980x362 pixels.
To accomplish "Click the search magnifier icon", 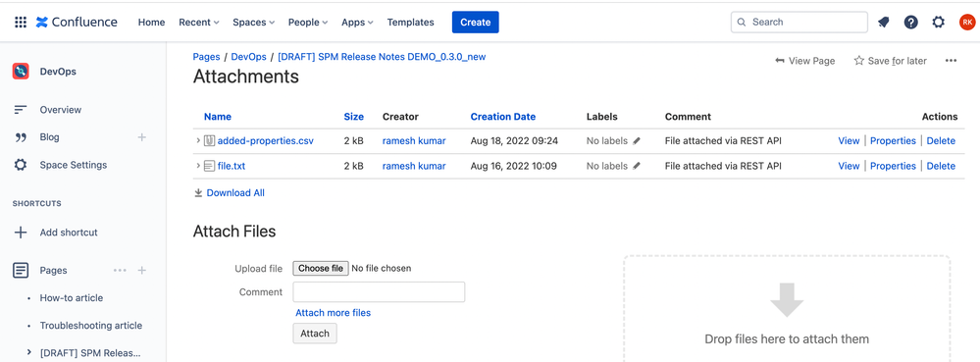I will tap(742, 22).
